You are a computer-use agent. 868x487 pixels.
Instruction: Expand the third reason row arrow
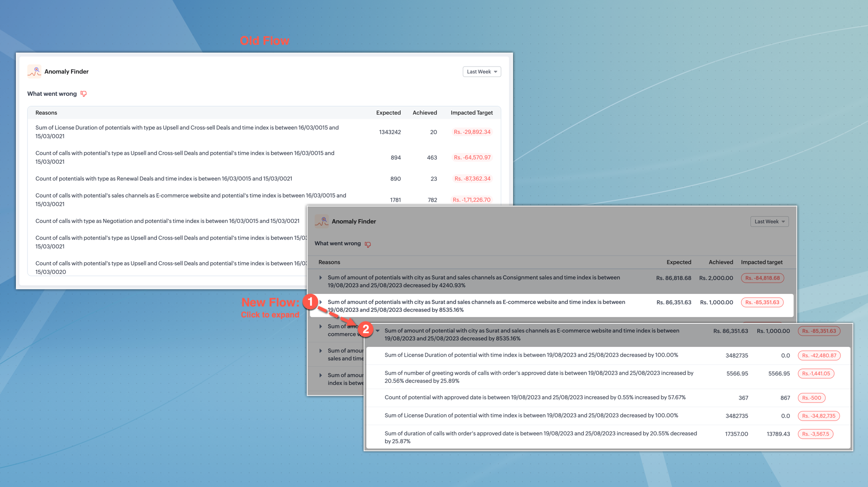click(321, 326)
